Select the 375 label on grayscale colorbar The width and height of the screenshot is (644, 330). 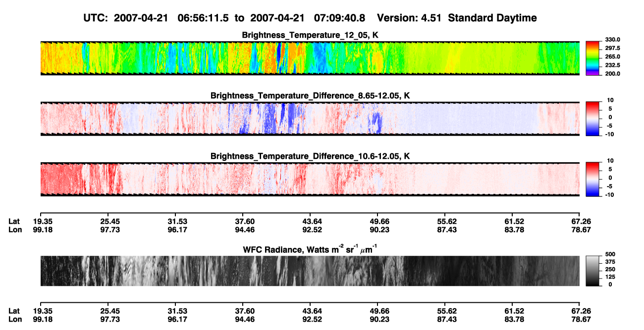610,262
